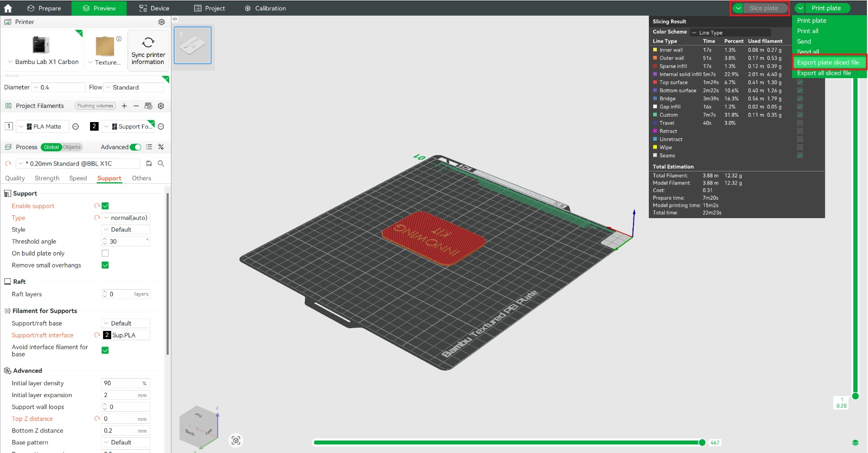Open the Flow Standard dropdown
This screenshot has height=453, width=868.
133,87
